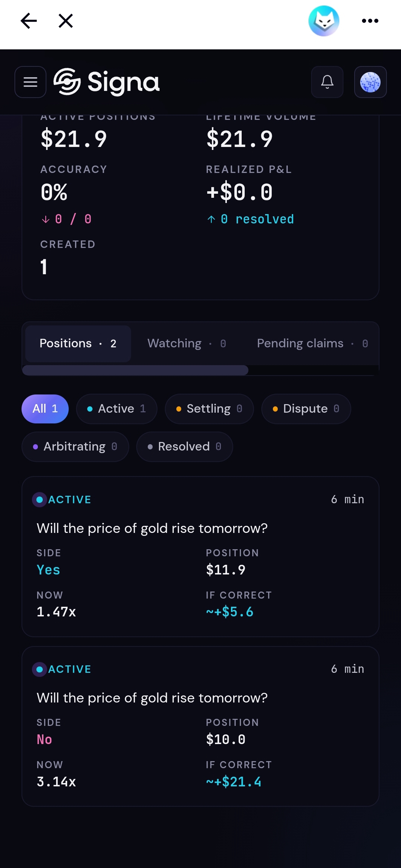Viewport: 401px width, 868px height.
Task: Open the fox wallet avatar icon
Action: click(324, 21)
